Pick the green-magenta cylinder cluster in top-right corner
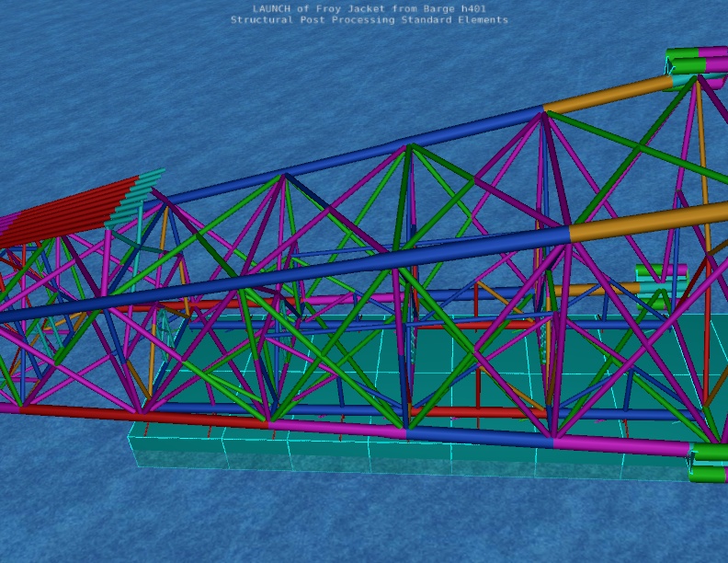728x563 pixels. (696, 62)
